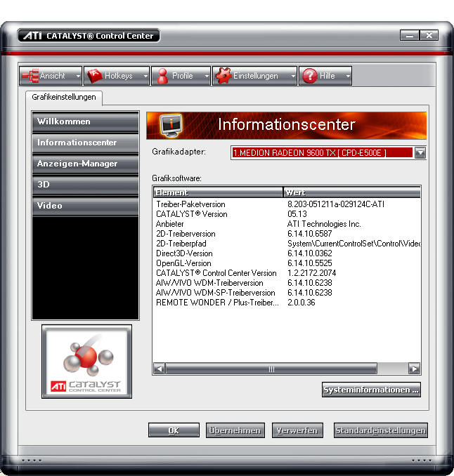Click the value 05.13
Screen dimensions: 454x476
[x=297, y=214]
